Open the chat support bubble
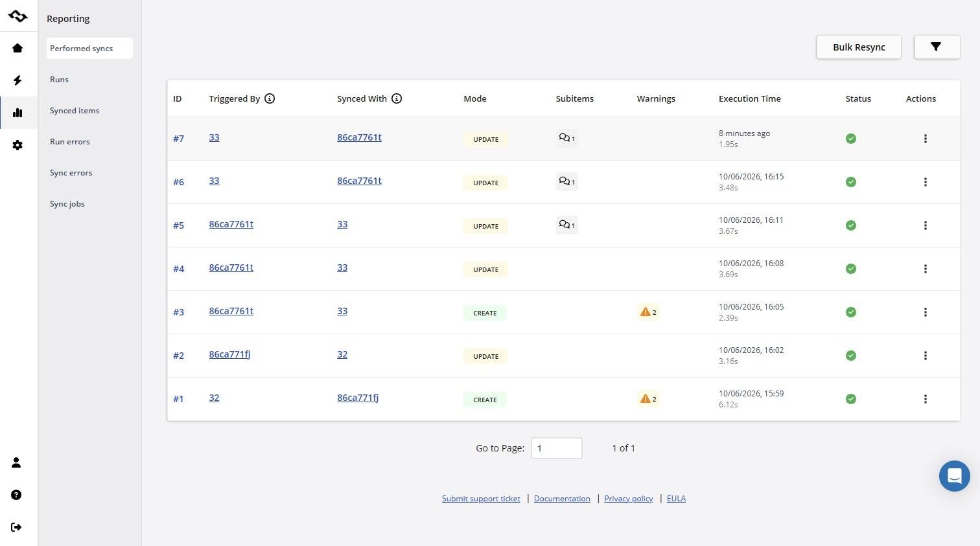The width and height of the screenshot is (980, 546). pyautogui.click(x=954, y=476)
